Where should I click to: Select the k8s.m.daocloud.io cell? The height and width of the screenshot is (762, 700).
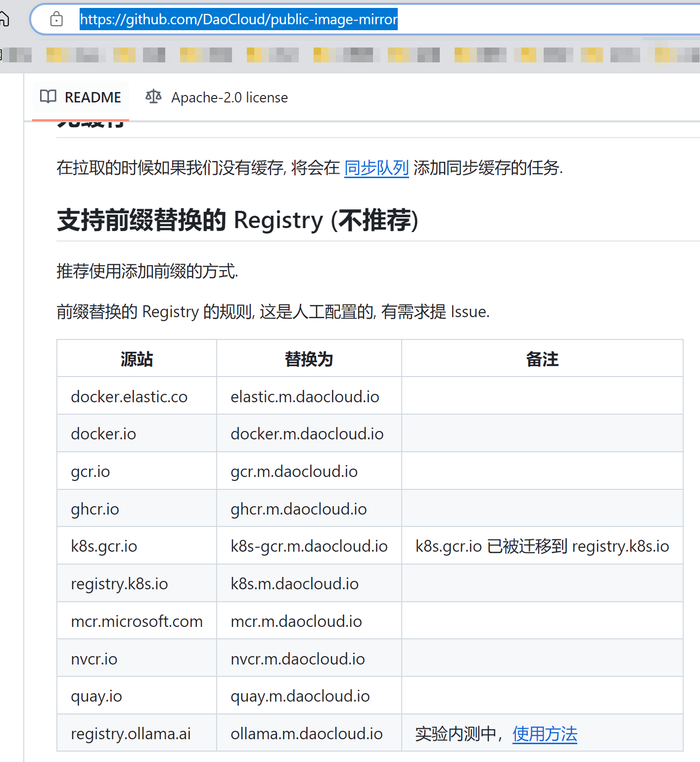click(x=309, y=583)
